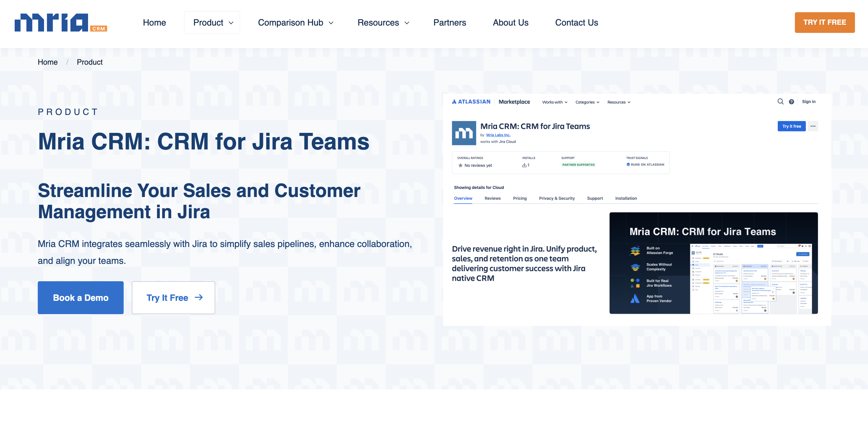Click the blue Mria CRM app logo
This screenshot has height=425, width=868.
[x=464, y=133]
